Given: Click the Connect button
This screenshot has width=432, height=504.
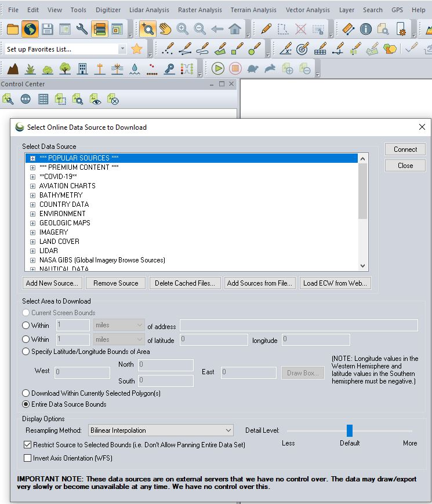Looking at the screenshot, I should (x=405, y=149).
